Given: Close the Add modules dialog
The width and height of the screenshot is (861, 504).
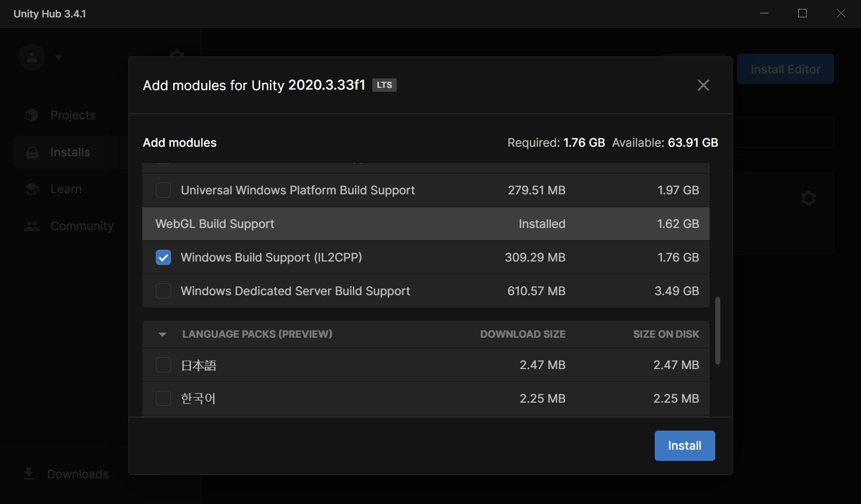Looking at the screenshot, I should [703, 85].
